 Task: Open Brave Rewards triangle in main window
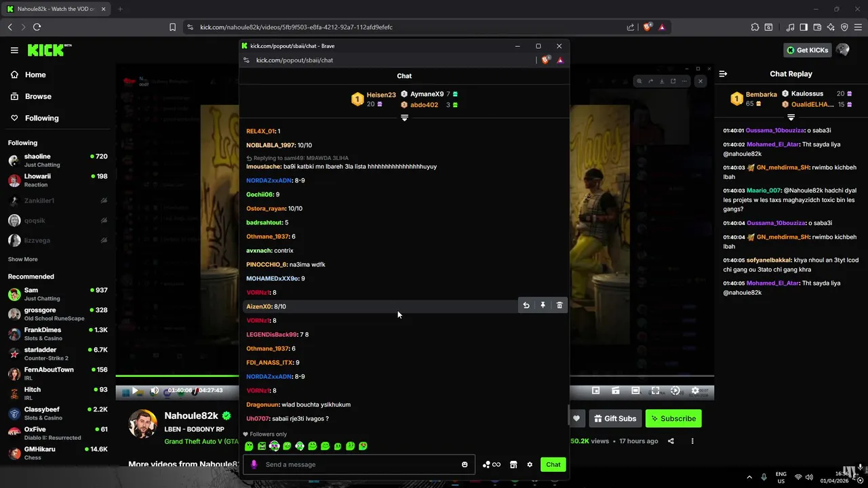(x=662, y=27)
